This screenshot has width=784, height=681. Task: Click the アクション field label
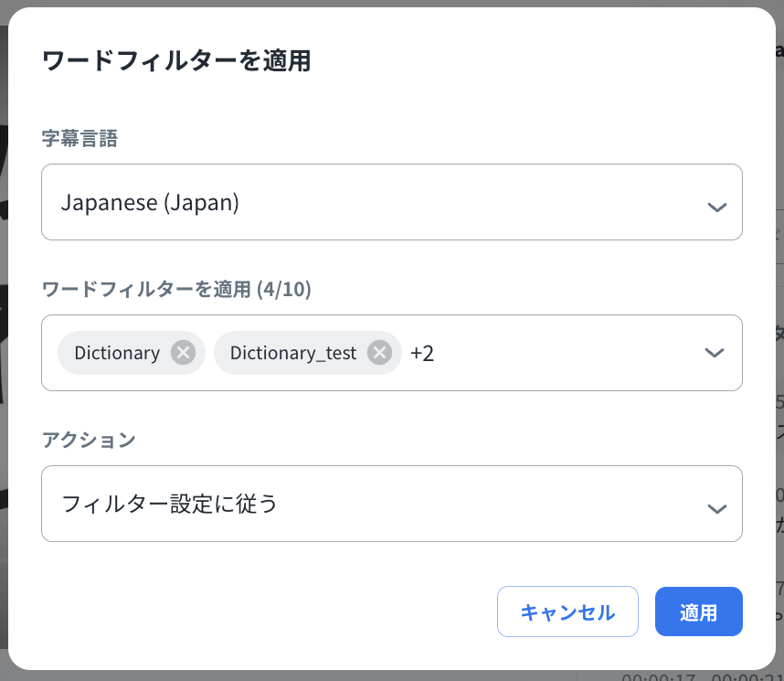89,440
